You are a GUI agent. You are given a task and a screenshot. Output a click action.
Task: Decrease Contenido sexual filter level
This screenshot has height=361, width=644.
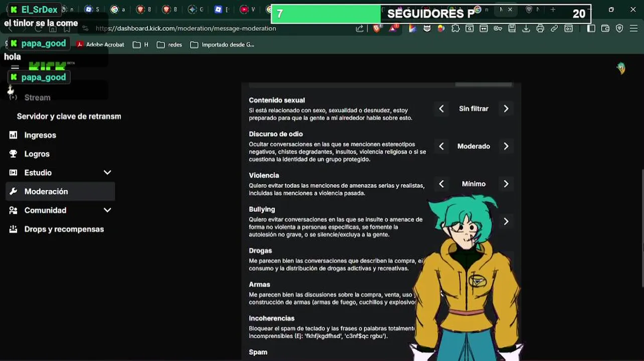(x=441, y=109)
